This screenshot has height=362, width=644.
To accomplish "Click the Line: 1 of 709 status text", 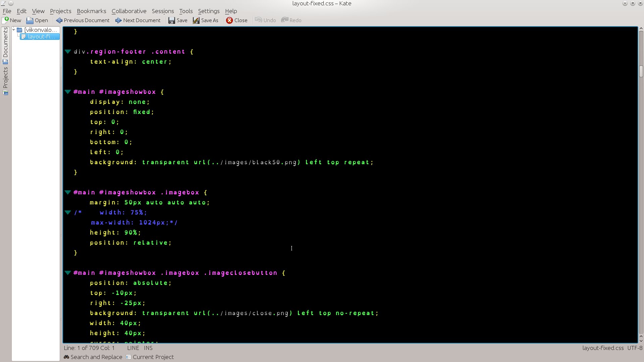I will [x=89, y=348].
